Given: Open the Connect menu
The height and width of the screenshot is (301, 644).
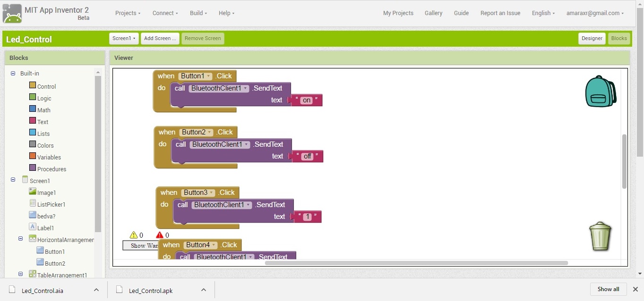Looking at the screenshot, I should click(165, 13).
